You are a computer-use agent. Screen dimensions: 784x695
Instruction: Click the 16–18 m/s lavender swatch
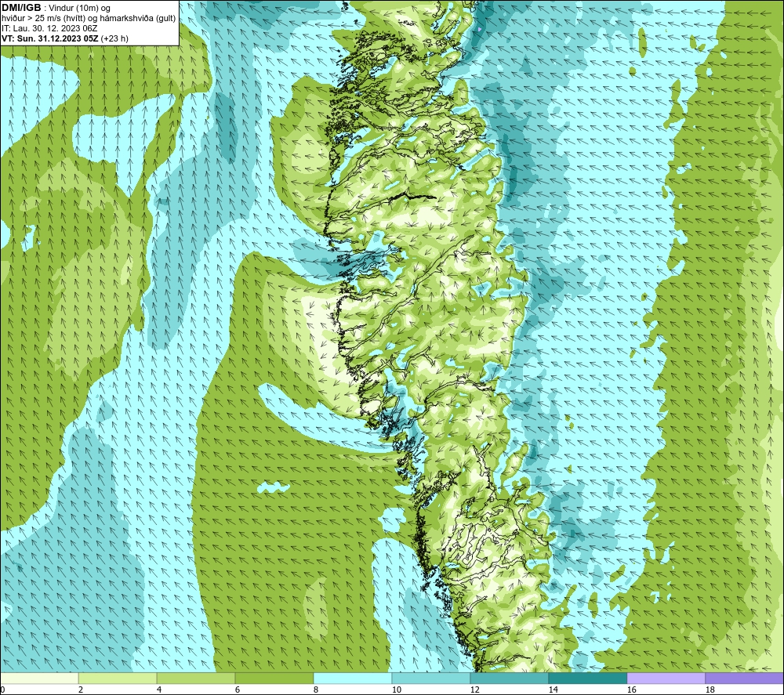(666, 678)
